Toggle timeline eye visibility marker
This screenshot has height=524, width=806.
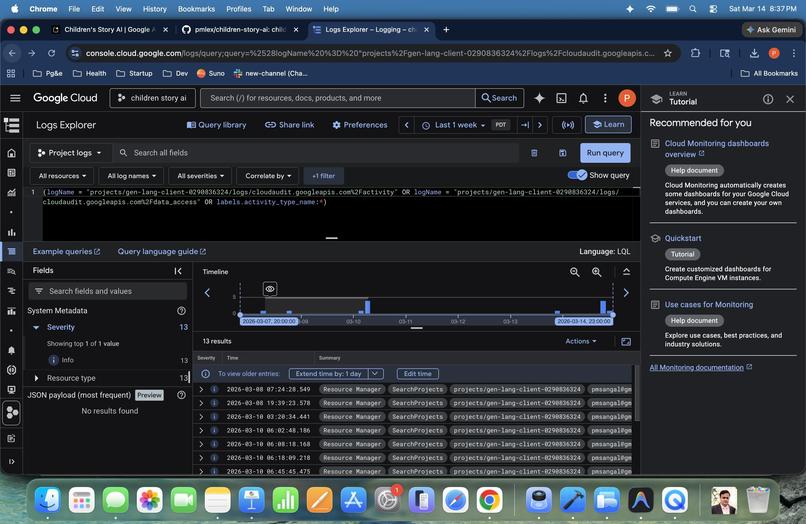click(x=270, y=289)
